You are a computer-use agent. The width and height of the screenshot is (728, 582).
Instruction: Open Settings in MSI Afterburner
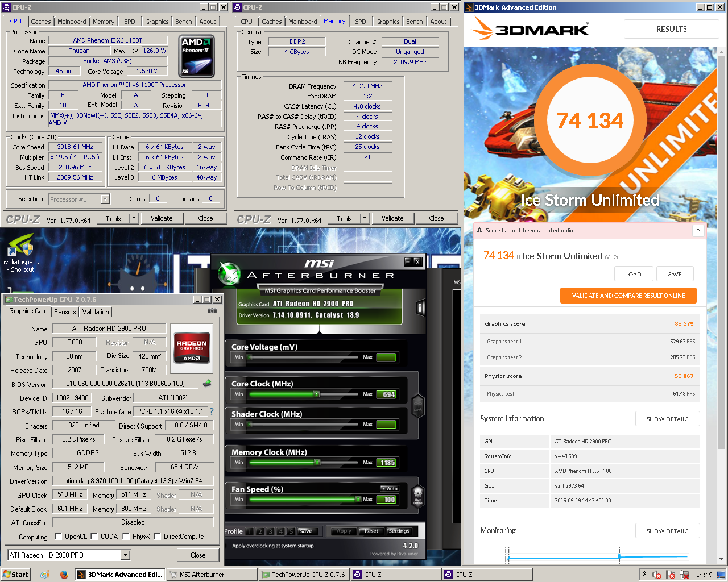coord(399,531)
